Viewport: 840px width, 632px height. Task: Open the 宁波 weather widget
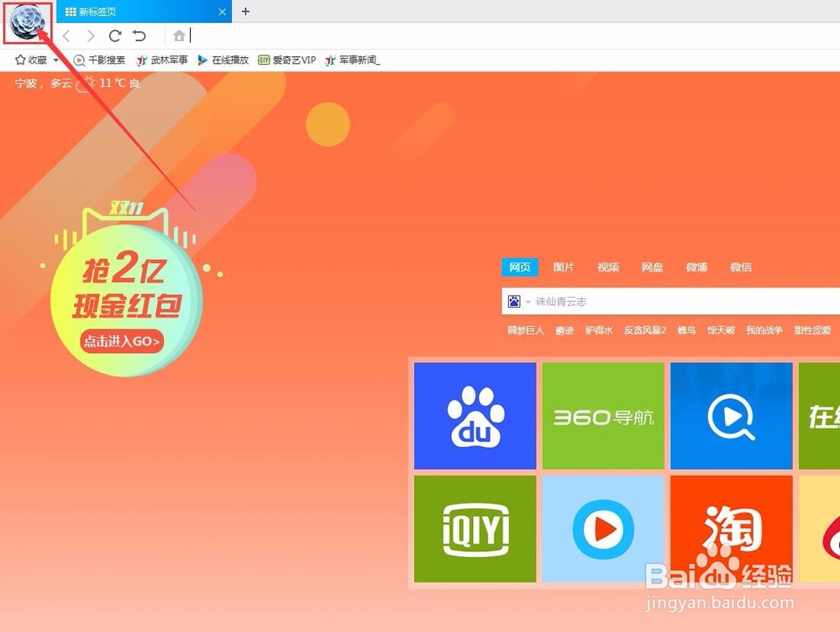pos(77,83)
